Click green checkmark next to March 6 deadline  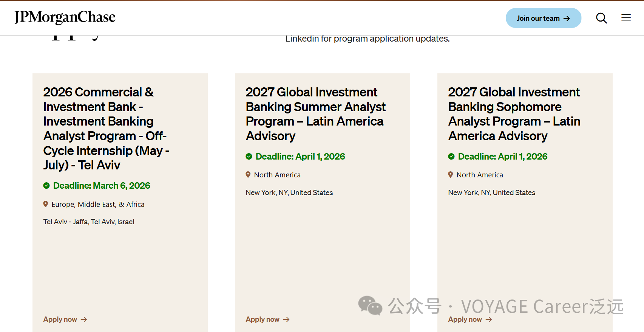click(x=46, y=186)
